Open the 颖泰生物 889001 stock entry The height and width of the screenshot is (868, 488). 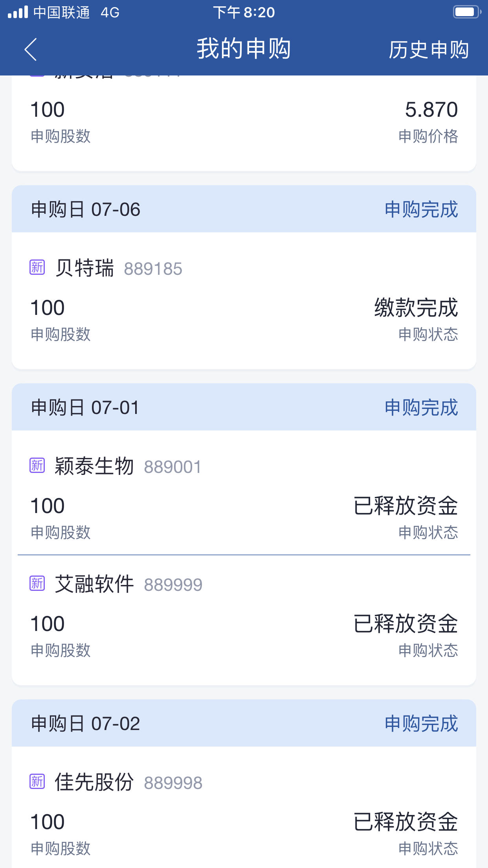pyautogui.click(x=128, y=467)
